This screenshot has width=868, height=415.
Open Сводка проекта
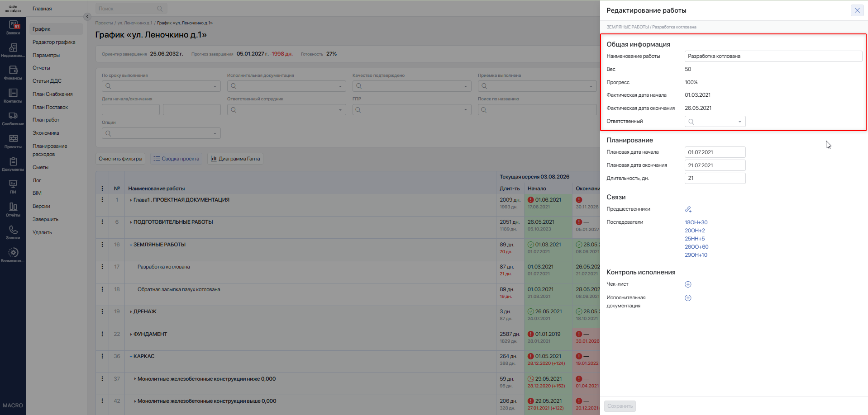click(176, 159)
